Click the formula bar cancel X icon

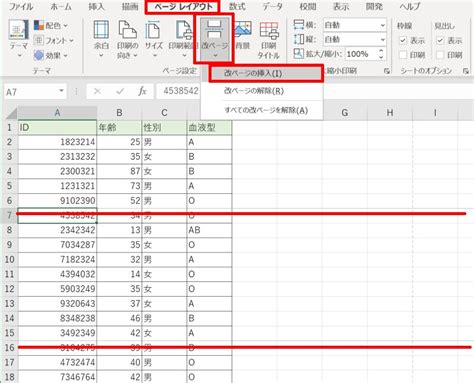click(97, 91)
